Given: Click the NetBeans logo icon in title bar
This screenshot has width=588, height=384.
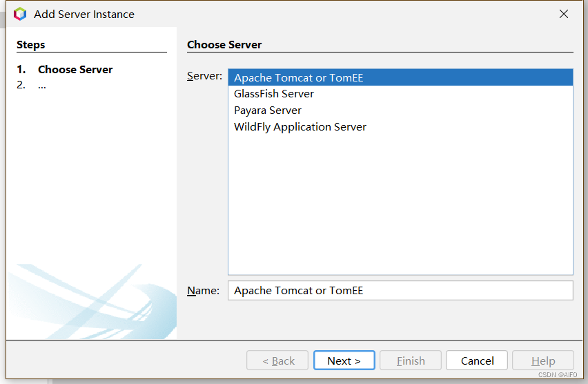Looking at the screenshot, I should tap(20, 14).
